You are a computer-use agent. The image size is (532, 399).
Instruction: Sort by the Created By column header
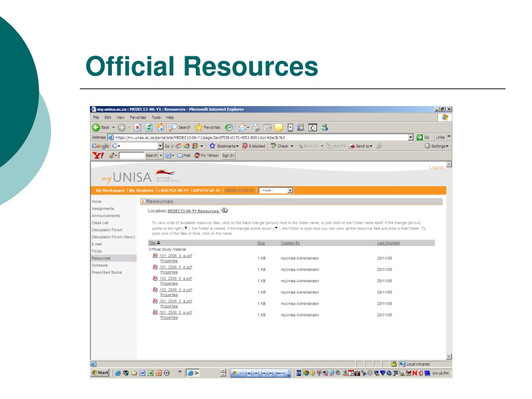290,243
